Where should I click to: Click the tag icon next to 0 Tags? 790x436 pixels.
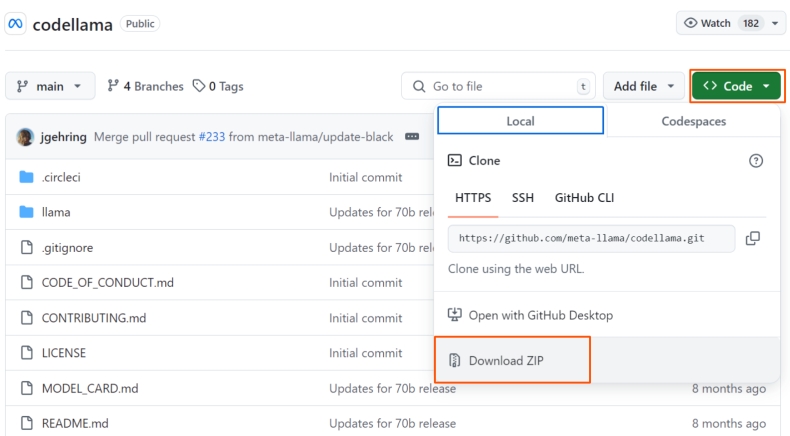click(199, 86)
